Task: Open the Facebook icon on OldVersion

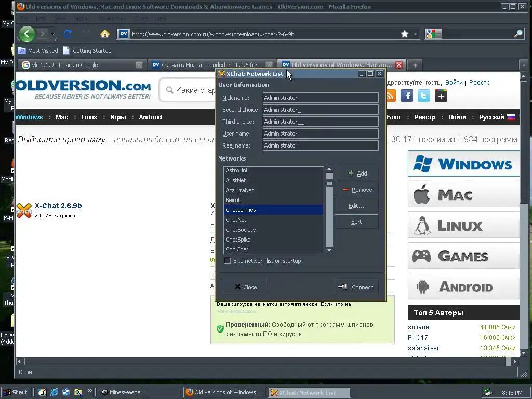Action: tap(406, 96)
